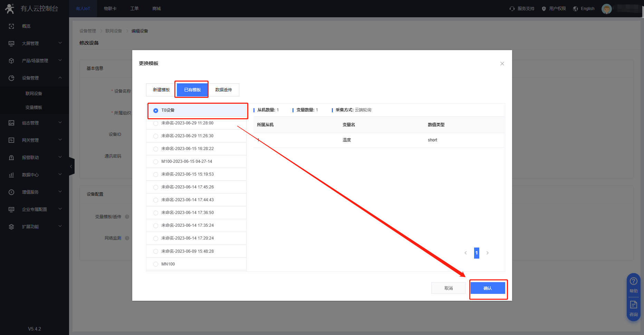The width and height of the screenshot is (644, 335).
Task: Select the M100-2023-06-15 04-27-14 template
Action: (x=156, y=162)
